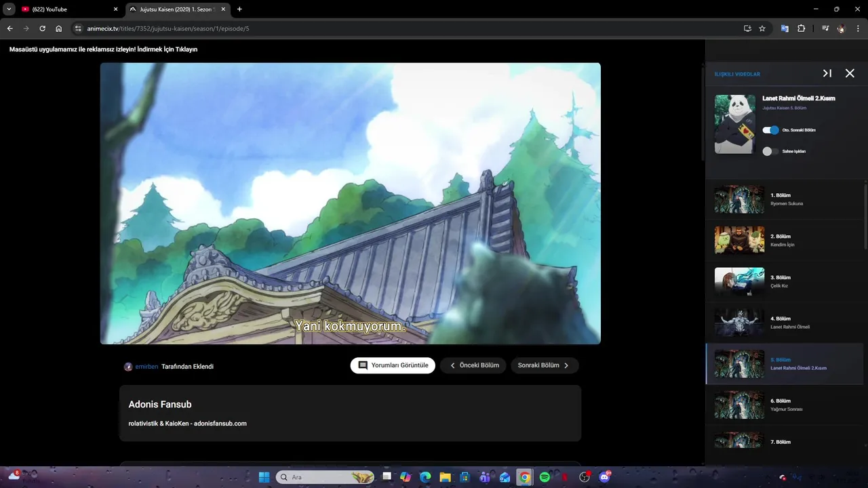Click the taskbar Ara search box
The image size is (868, 488).
coord(325,477)
